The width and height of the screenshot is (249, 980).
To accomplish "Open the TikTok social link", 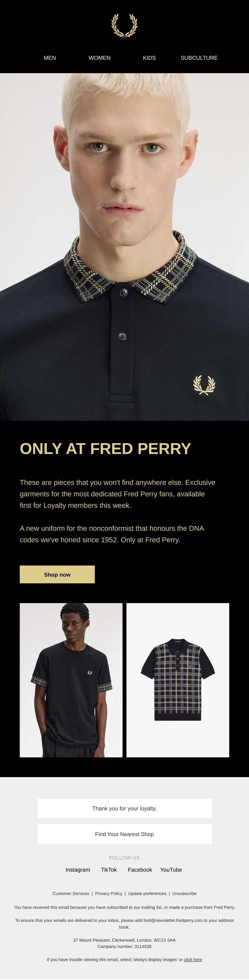I will (x=109, y=870).
